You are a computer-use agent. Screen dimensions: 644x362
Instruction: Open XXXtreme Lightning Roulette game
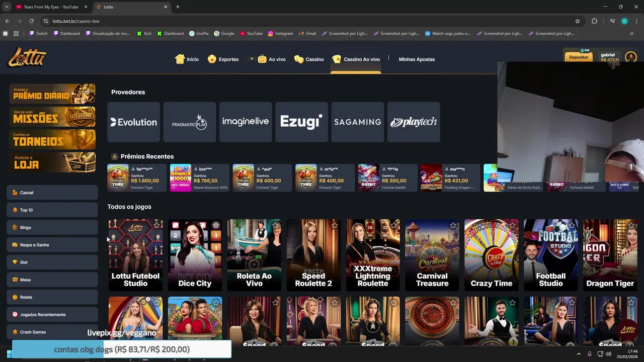[x=373, y=255]
